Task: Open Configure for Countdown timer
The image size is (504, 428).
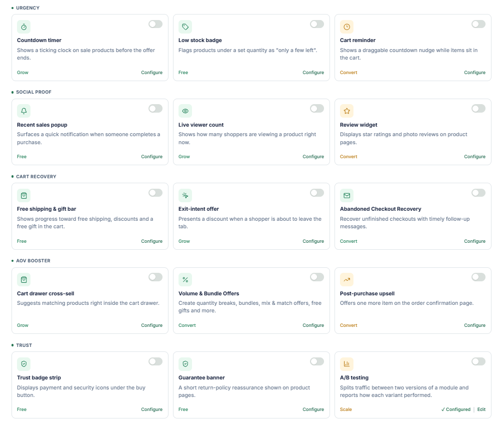Action: click(151, 73)
